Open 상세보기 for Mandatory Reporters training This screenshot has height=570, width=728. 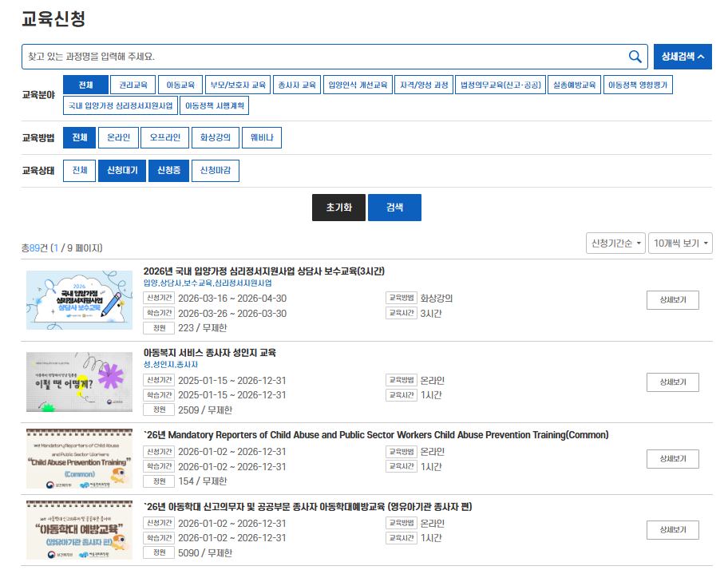[x=673, y=458]
